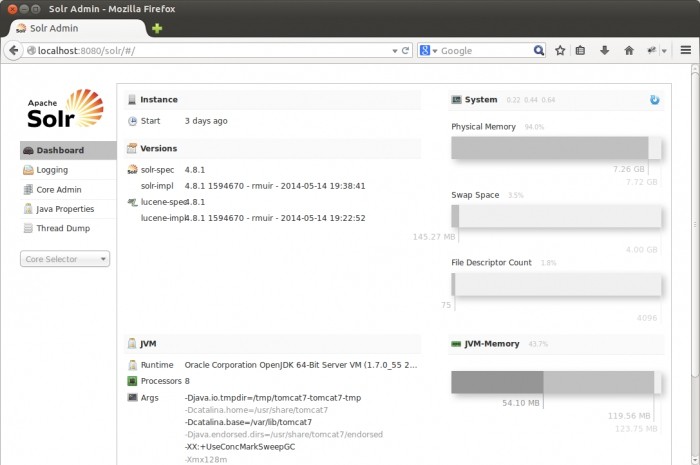The image size is (700, 465).
Task: Click the Processors '8' value
Action: [187, 381]
